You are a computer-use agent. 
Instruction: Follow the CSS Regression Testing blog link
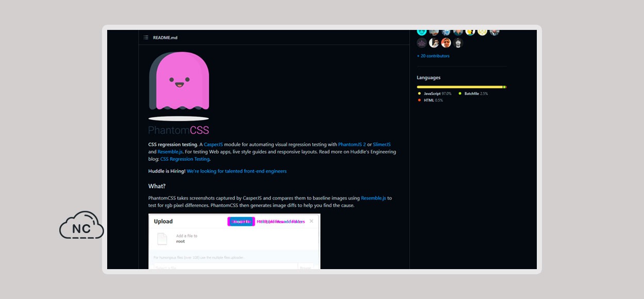tap(185, 159)
